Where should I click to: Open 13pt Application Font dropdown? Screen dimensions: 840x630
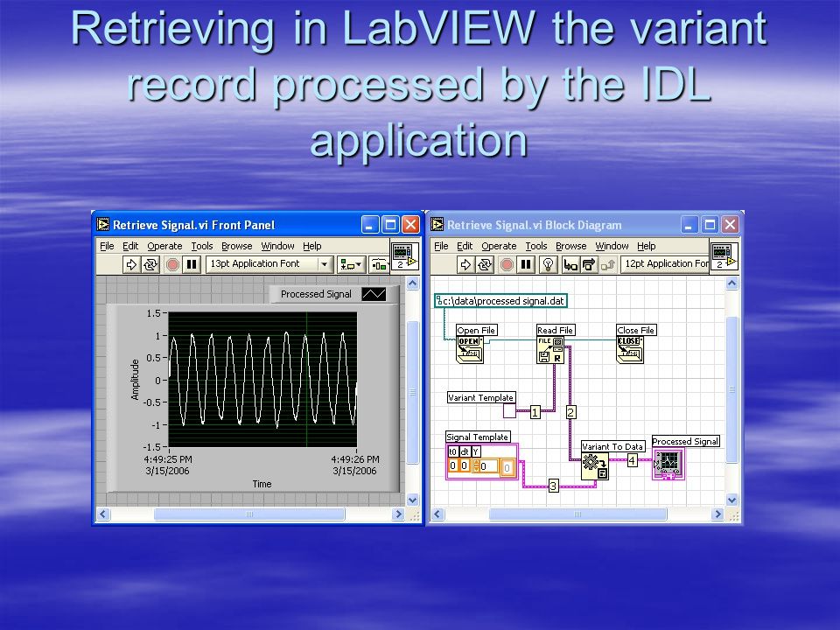[x=269, y=263]
